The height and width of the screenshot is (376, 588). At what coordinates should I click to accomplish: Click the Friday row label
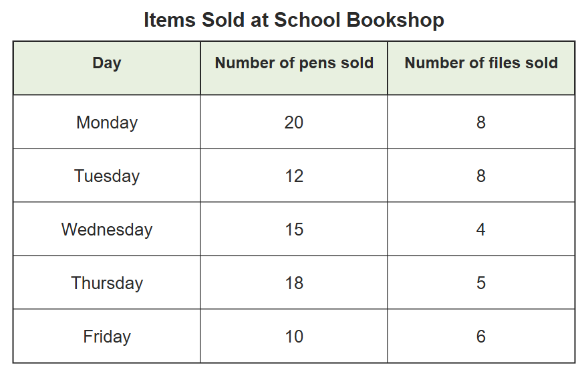(107, 337)
